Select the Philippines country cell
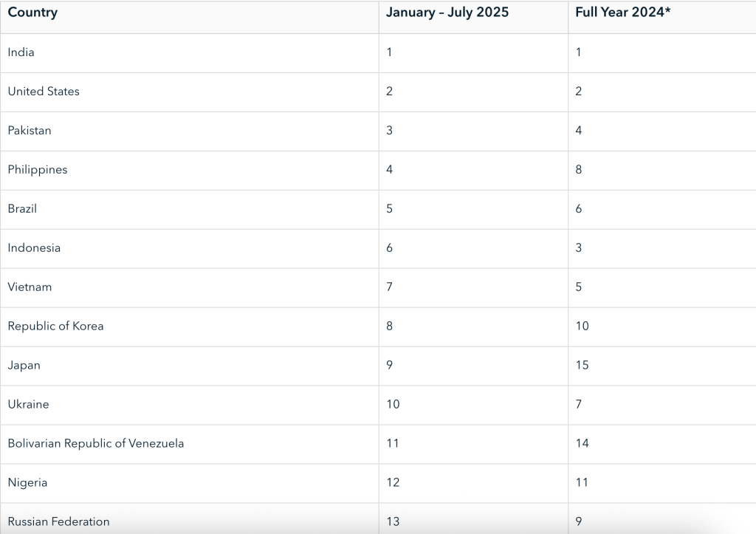 pos(38,170)
